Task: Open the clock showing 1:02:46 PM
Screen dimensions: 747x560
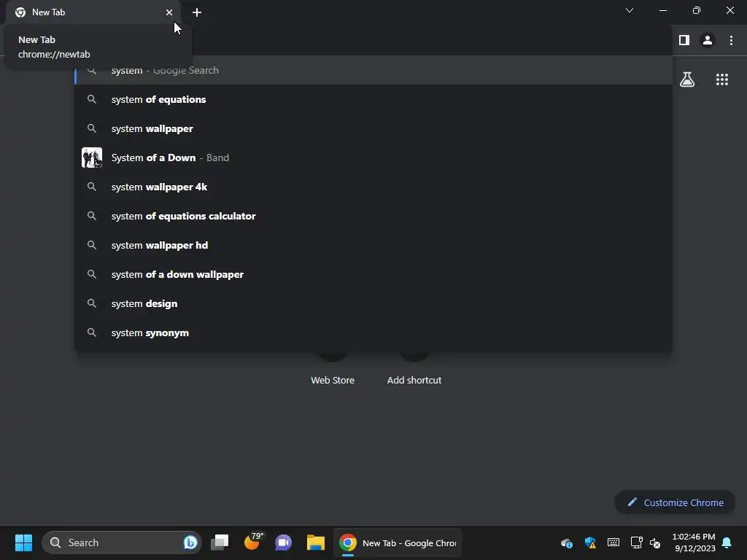Action: coord(694,542)
